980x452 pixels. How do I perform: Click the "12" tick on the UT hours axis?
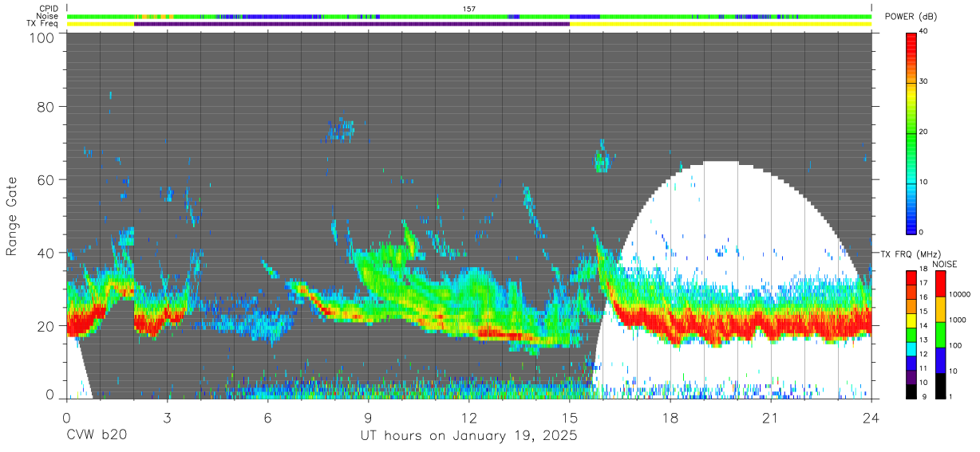(468, 417)
